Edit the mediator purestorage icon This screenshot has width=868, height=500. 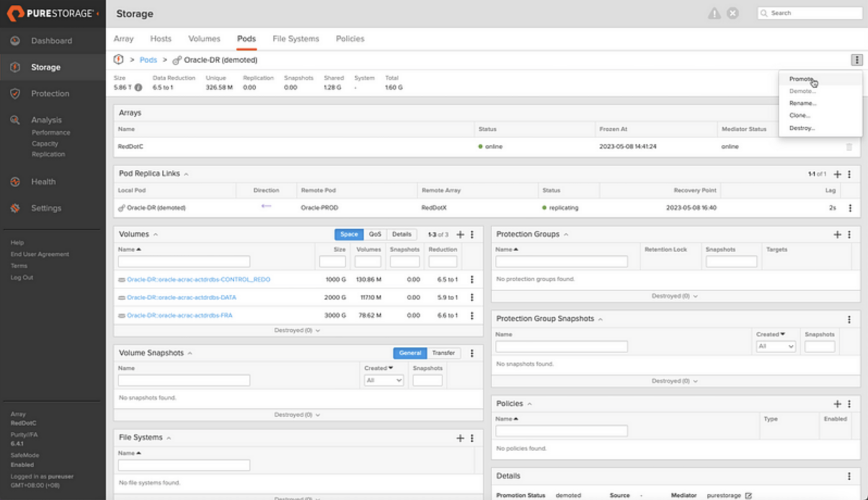pos(748,496)
